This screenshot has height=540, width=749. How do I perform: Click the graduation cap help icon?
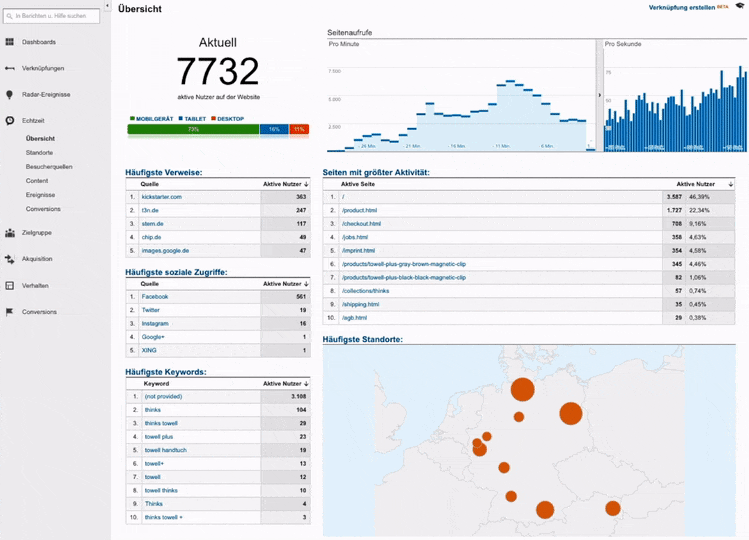739,6
